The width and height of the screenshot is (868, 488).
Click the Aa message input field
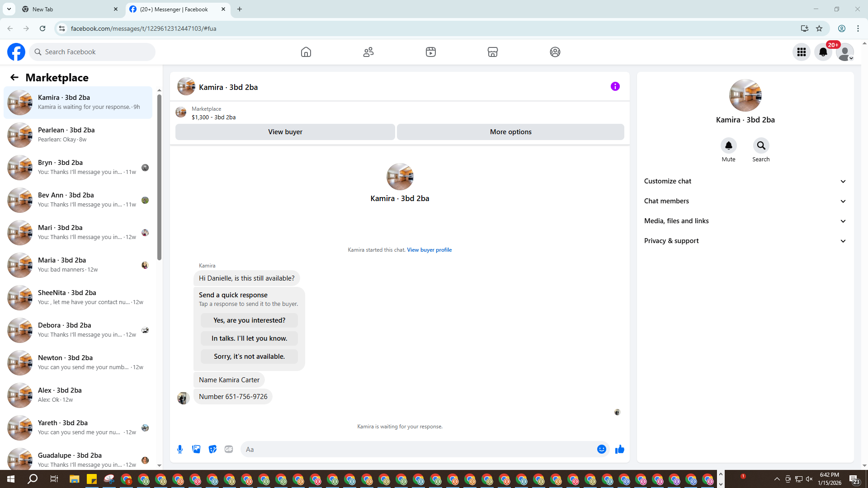[418, 449]
